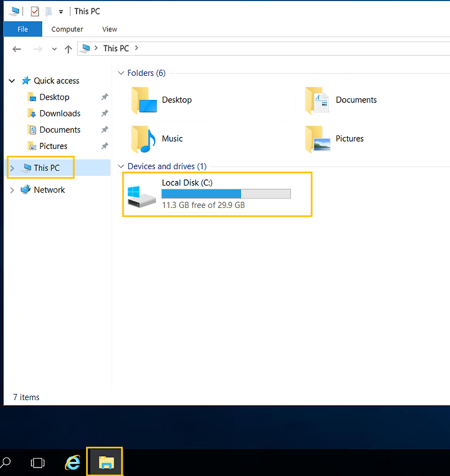Unpin Pictures from Quick access
450x476 pixels.
pyautogui.click(x=104, y=146)
